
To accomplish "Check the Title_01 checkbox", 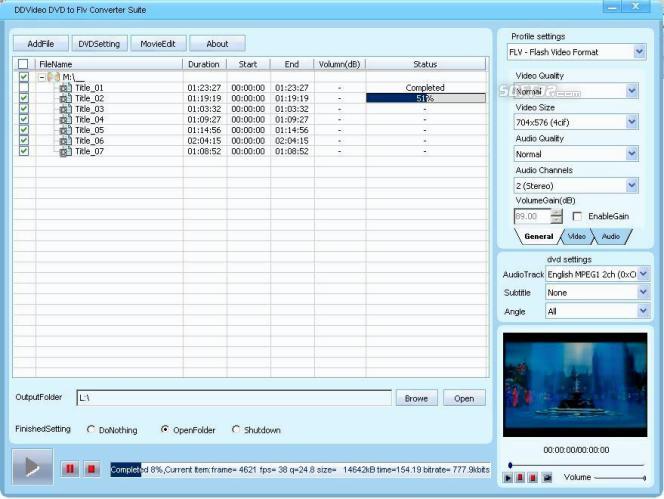I will point(24,87).
